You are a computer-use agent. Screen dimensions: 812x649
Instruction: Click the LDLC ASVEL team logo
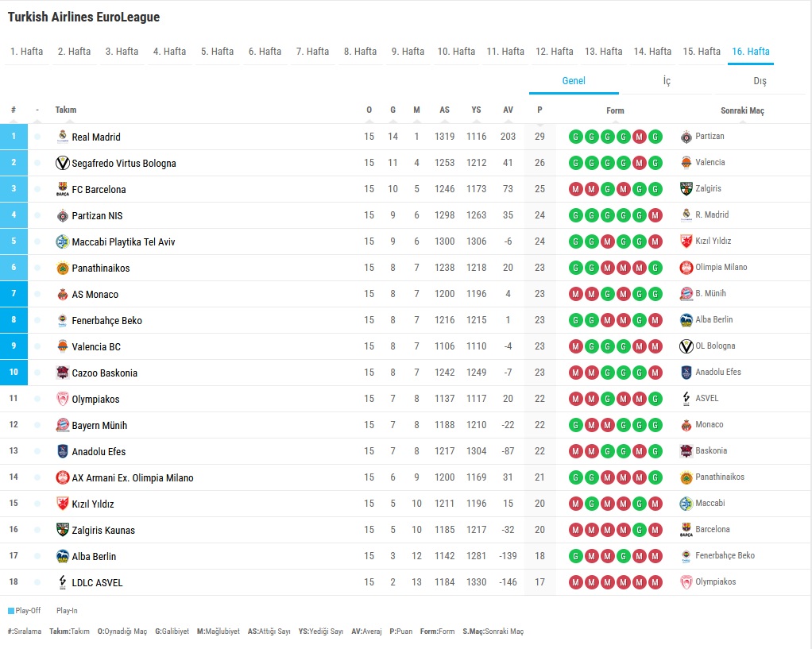(63, 582)
